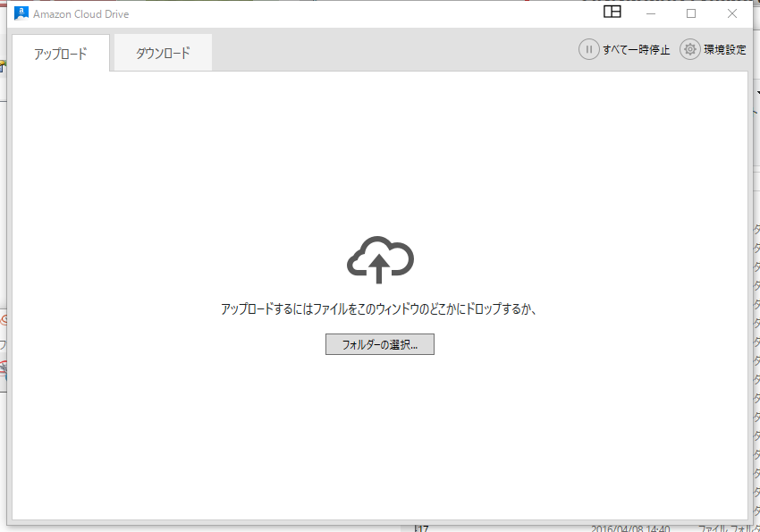Close the Amazon Cloud Drive window
The width and height of the screenshot is (760, 532).
tap(732, 13)
